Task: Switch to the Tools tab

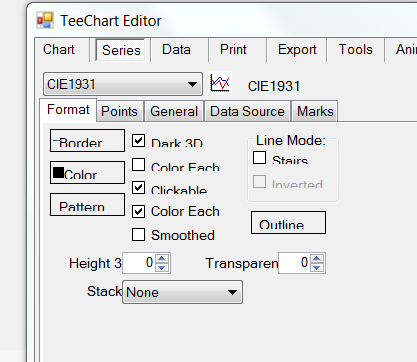Action: (356, 50)
